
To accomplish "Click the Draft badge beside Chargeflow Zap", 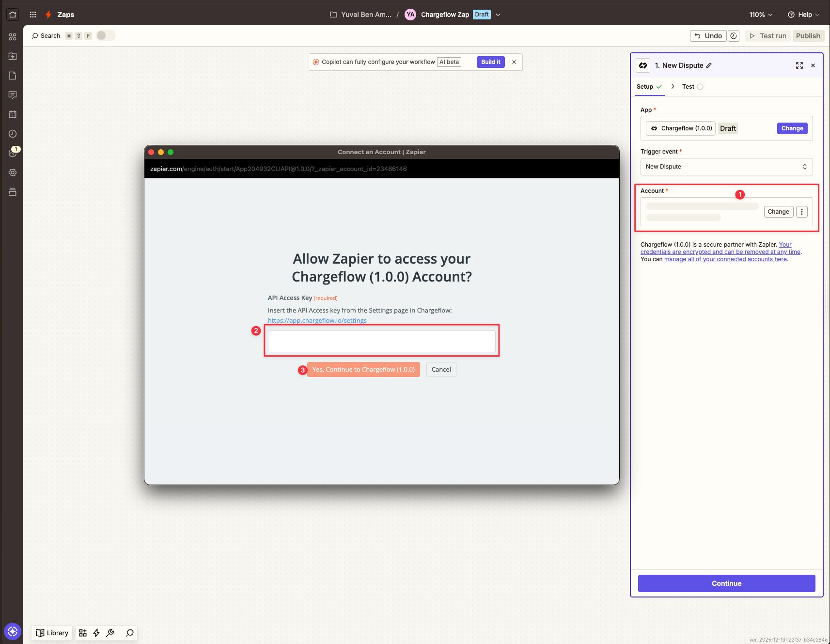I will pyautogui.click(x=482, y=15).
